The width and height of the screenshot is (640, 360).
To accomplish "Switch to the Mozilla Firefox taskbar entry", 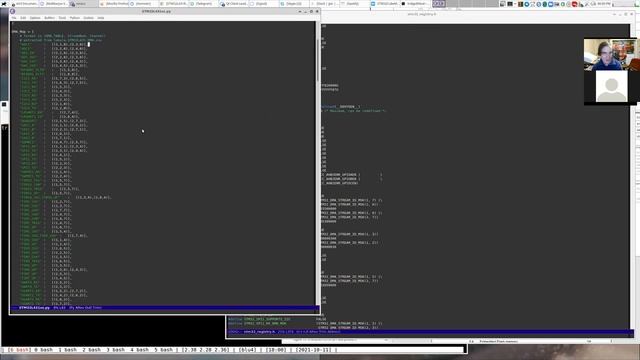I will click(114, 4).
